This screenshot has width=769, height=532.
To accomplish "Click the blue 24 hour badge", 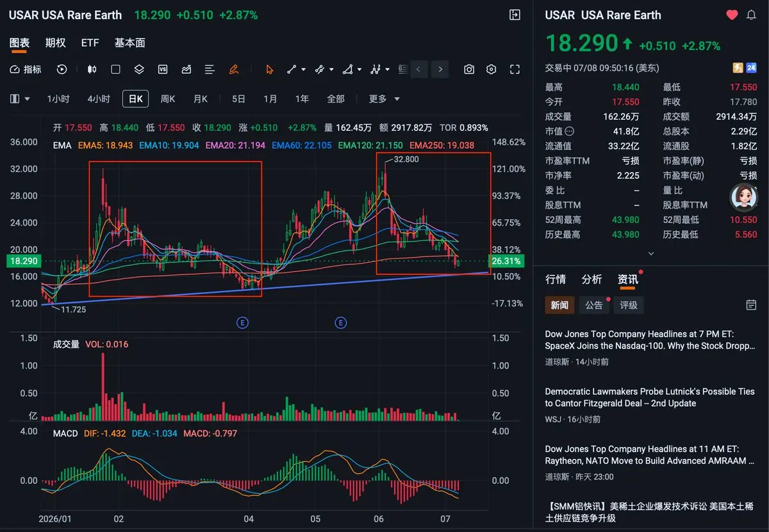I will click(x=752, y=67).
